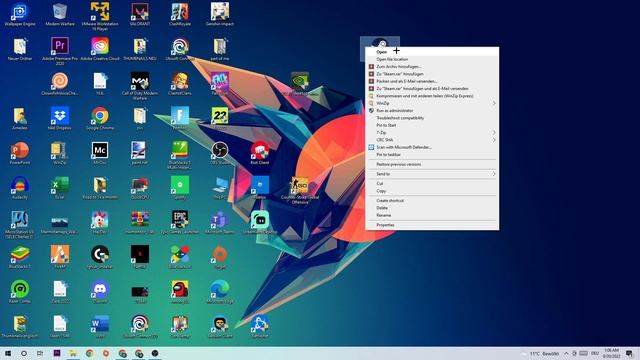Select the Clash Royale desktop icon

180,15
